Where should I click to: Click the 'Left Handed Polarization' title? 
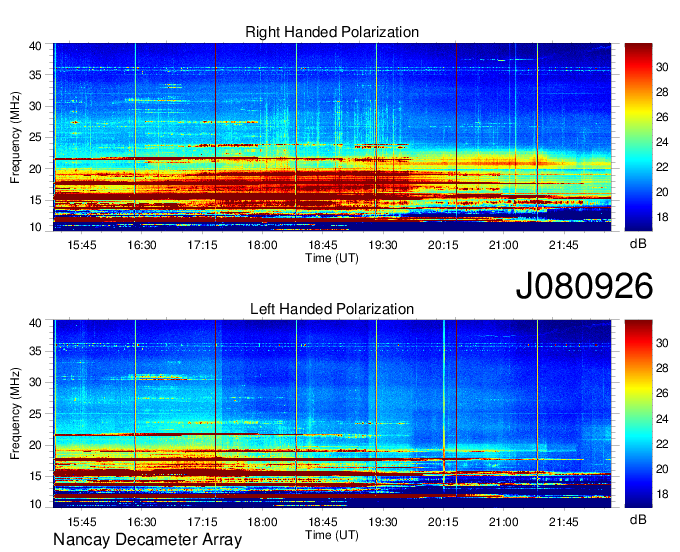click(x=332, y=309)
